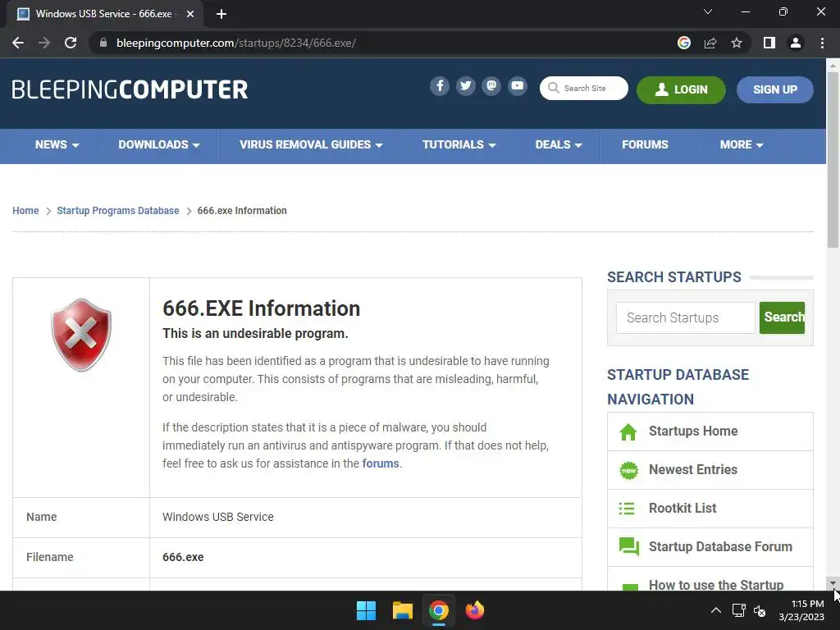Open File Explorer from taskbar
Viewport: 840px width, 630px height.
pos(402,610)
